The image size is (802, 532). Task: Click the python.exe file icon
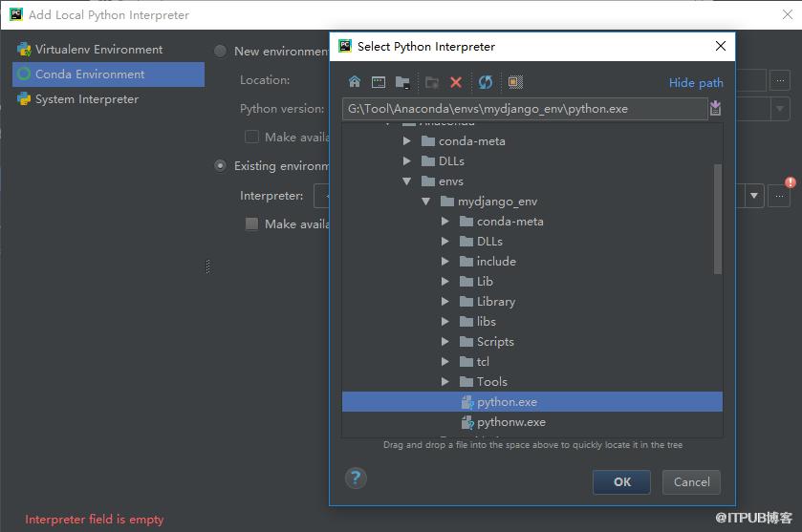pyautogui.click(x=467, y=402)
